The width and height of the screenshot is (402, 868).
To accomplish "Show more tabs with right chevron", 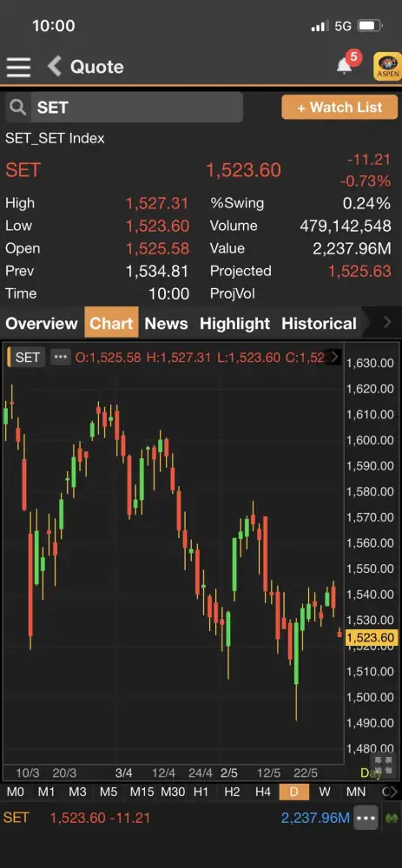I will (x=387, y=322).
